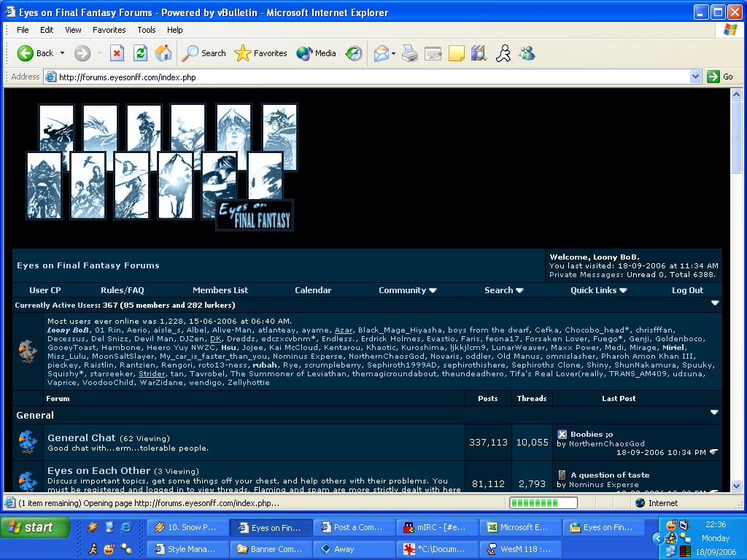Collapse the Currently Active Users section
The image size is (747, 560).
[x=715, y=303]
